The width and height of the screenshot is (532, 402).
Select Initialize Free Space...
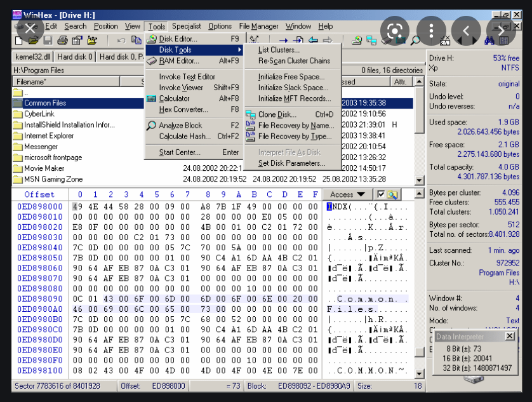293,77
